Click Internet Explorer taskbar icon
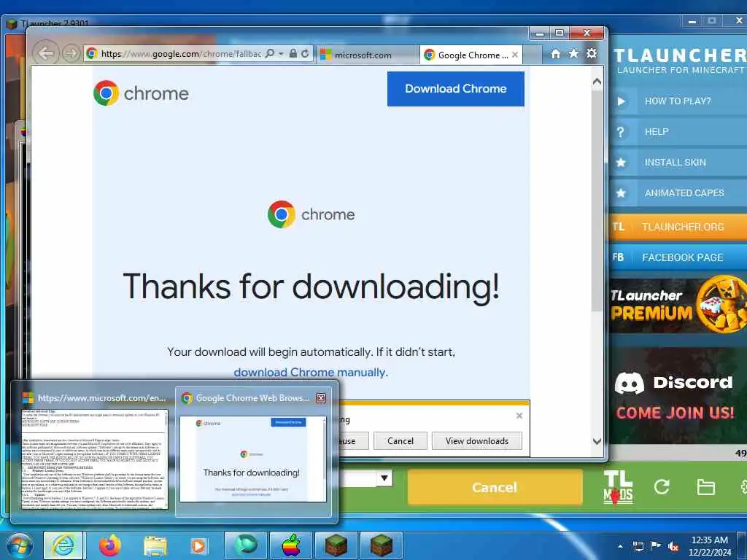747x560 pixels. [63, 545]
